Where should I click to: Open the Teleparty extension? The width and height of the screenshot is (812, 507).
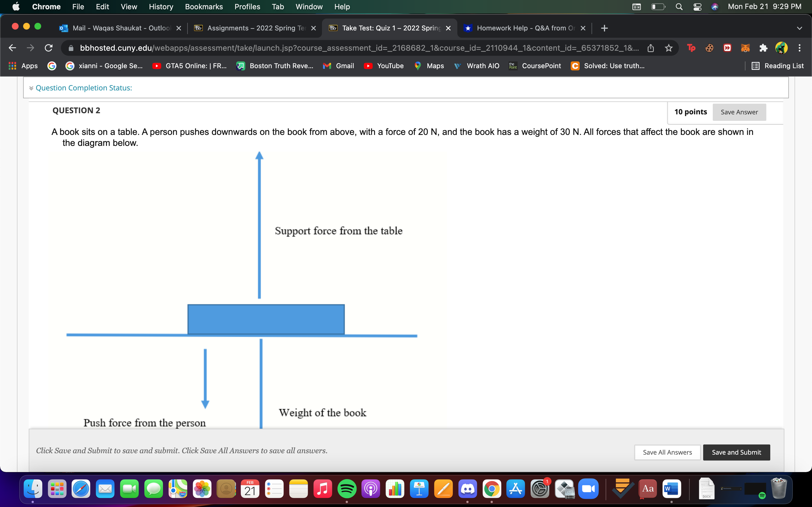pyautogui.click(x=691, y=48)
